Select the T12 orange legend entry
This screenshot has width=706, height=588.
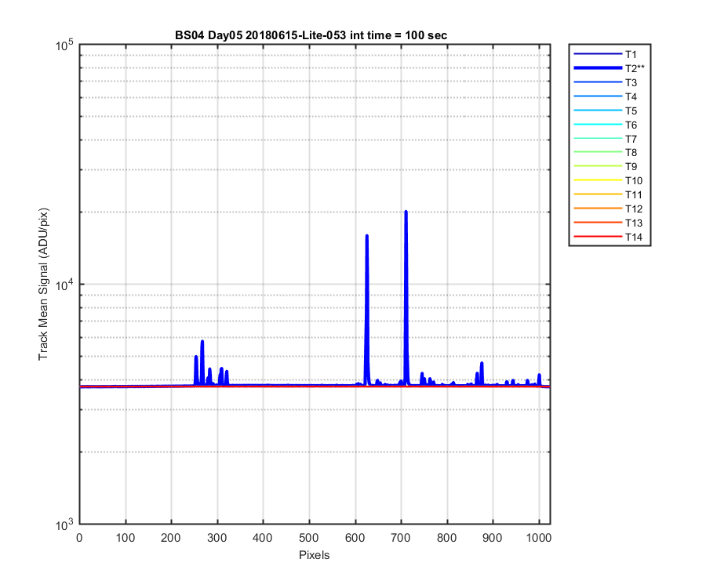click(608, 209)
